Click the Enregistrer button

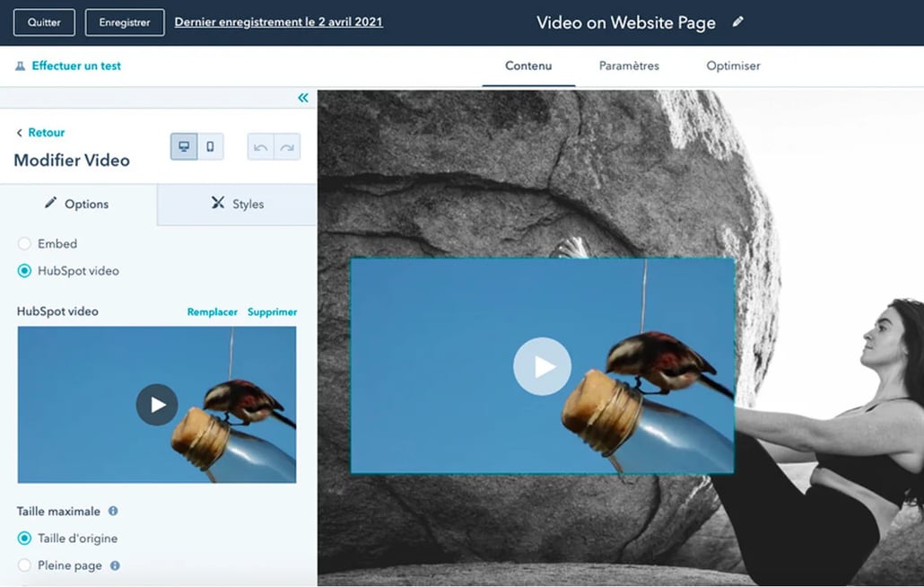point(125,22)
